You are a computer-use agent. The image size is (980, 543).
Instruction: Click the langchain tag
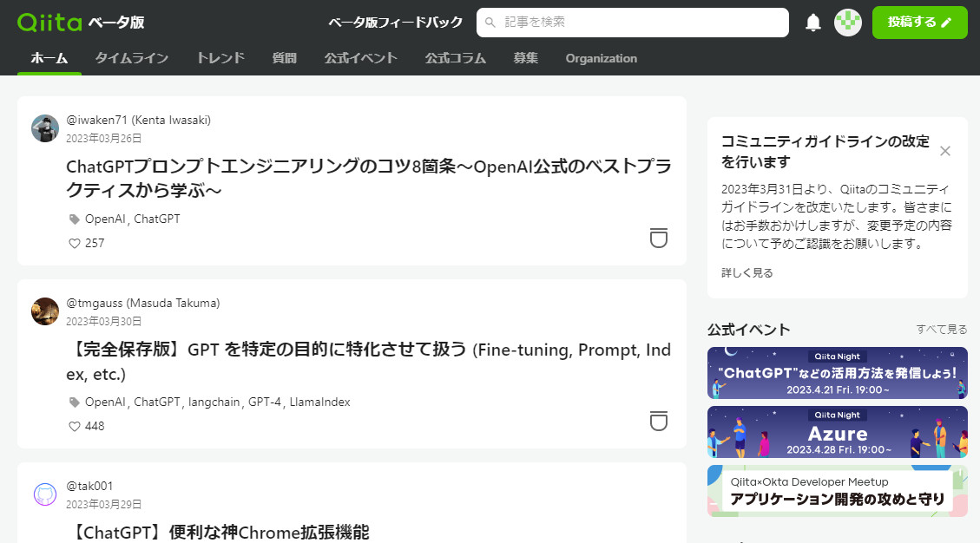click(214, 402)
